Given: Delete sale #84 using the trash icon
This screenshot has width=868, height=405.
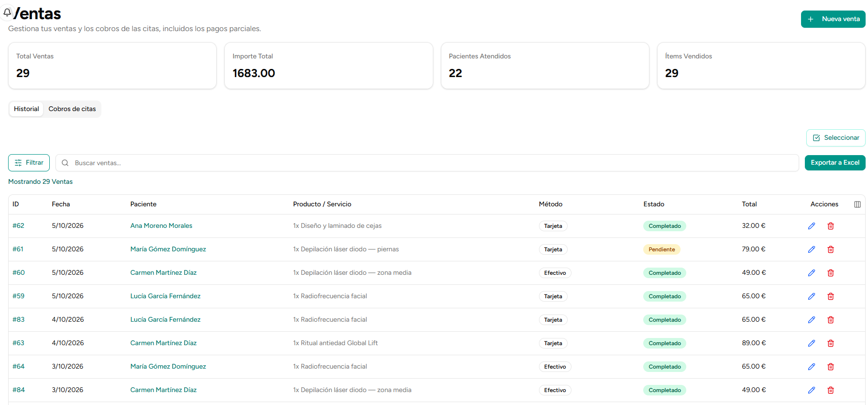Looking at the screenshot, I should click(831, 390).
